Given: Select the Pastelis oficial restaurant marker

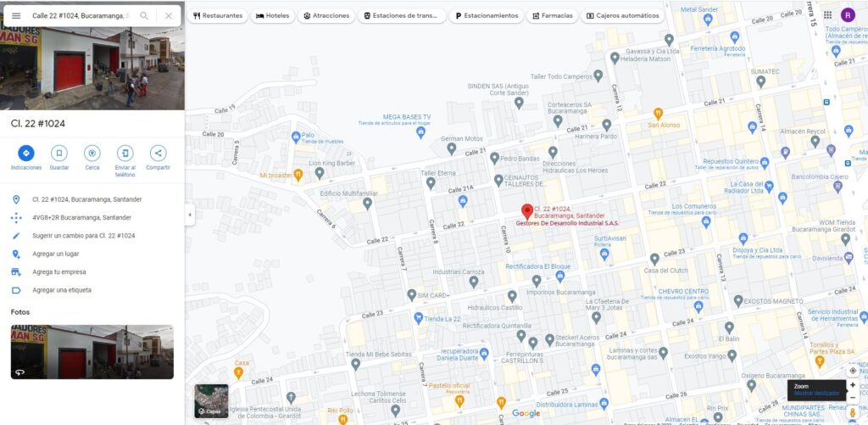Looking at the screenshot, I should tap(459, 400).
